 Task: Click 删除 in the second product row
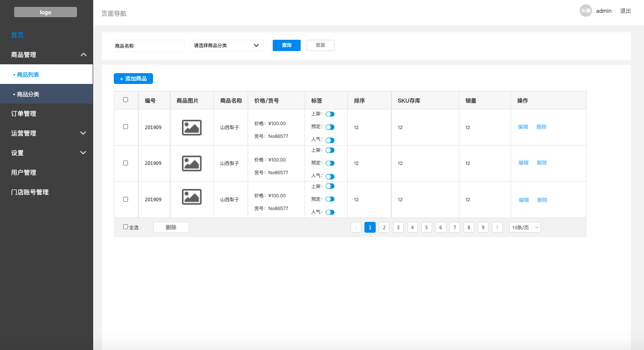542,162
